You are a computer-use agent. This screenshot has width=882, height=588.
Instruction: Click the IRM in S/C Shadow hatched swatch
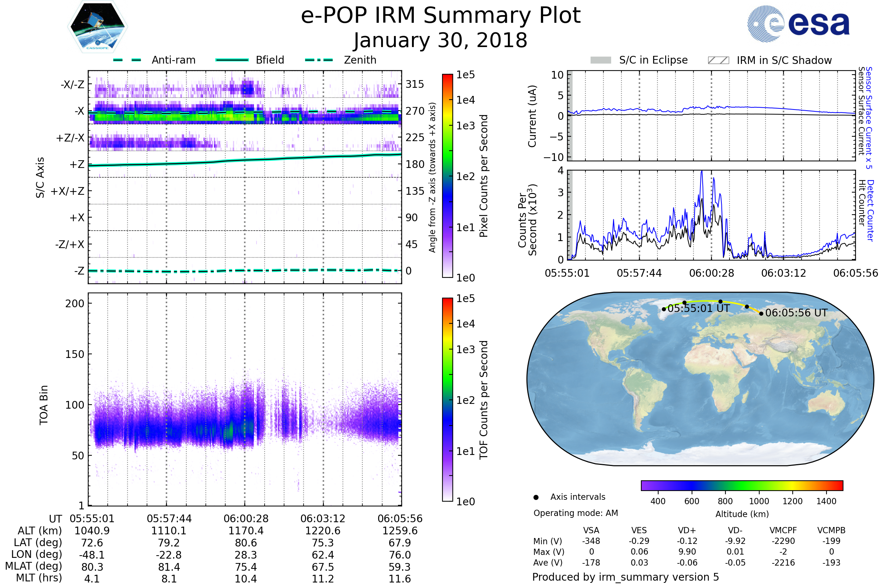tap(718, 60)
